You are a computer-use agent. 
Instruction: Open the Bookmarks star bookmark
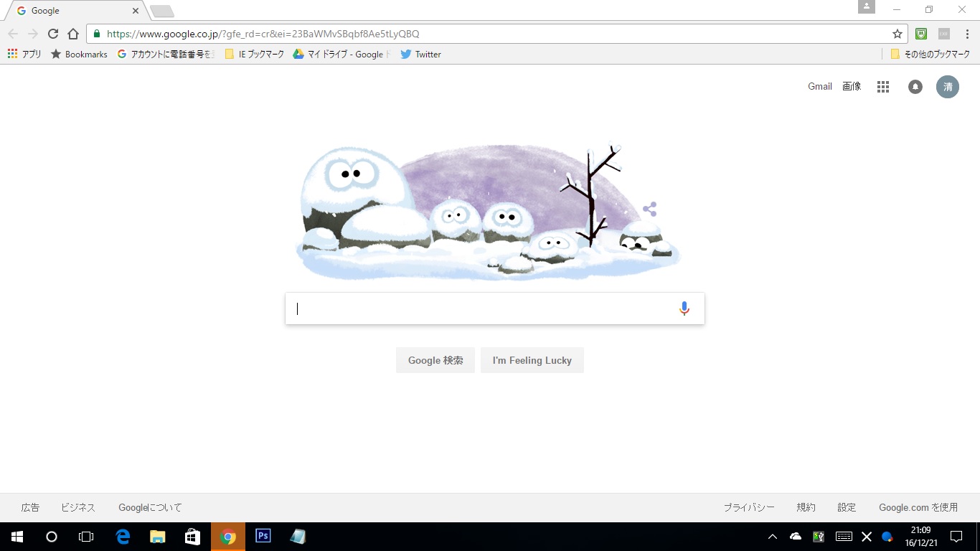(x=79, y=54)
